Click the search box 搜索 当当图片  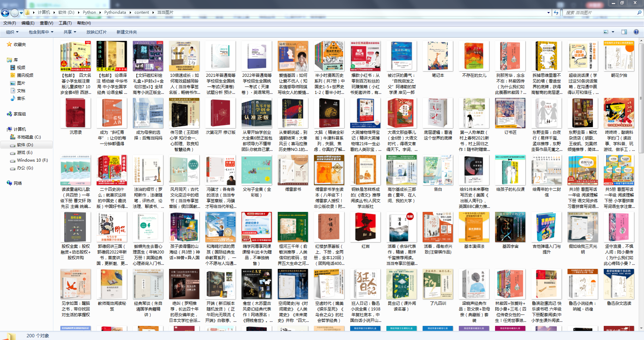[x=600, y=12]
